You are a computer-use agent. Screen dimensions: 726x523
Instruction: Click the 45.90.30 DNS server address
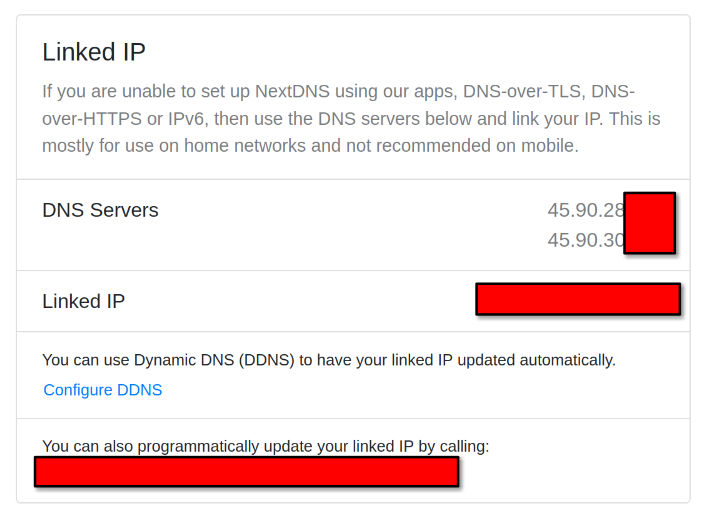[586, 240]
